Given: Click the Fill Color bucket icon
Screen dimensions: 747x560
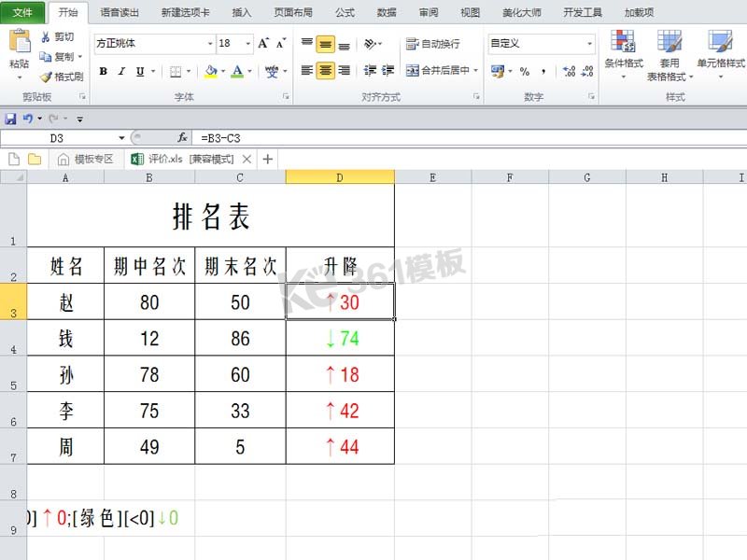Looking at the screenshot, I should coord(211,71).
